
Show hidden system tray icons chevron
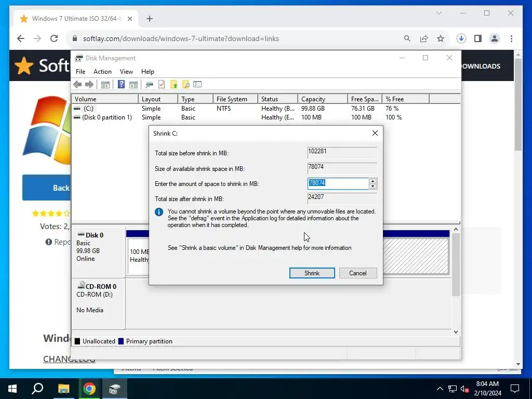point(440,389)
